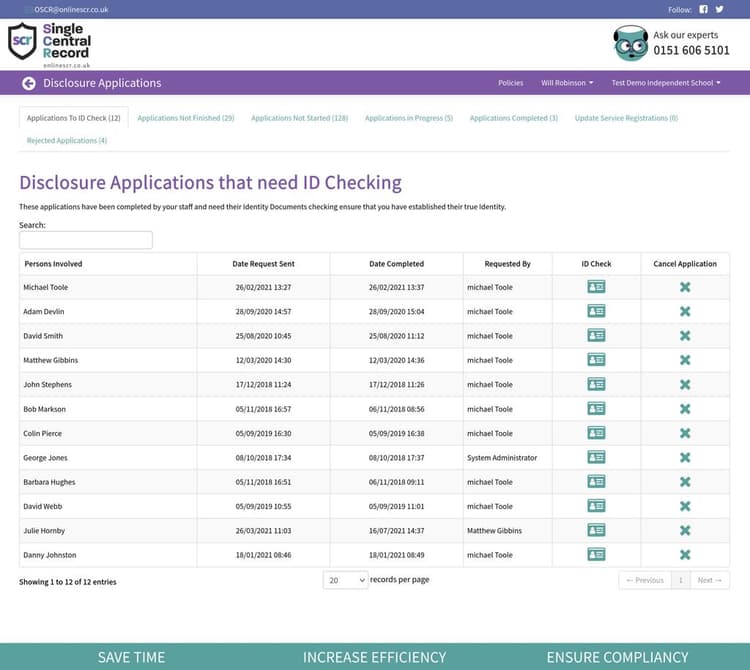Cancel application for George Jones
Screen dimensions: 750x670
(685, 458)
